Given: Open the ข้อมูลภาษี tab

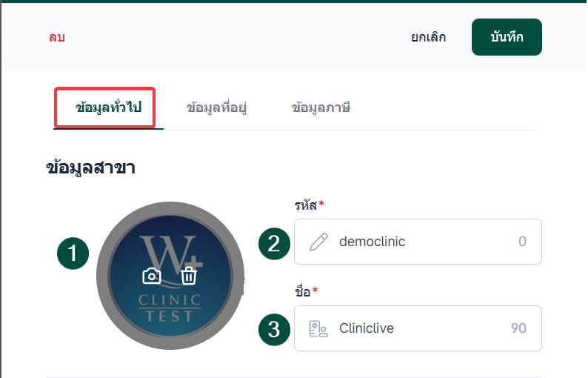Looking at the screenshot, I should (x=320, y=108).
